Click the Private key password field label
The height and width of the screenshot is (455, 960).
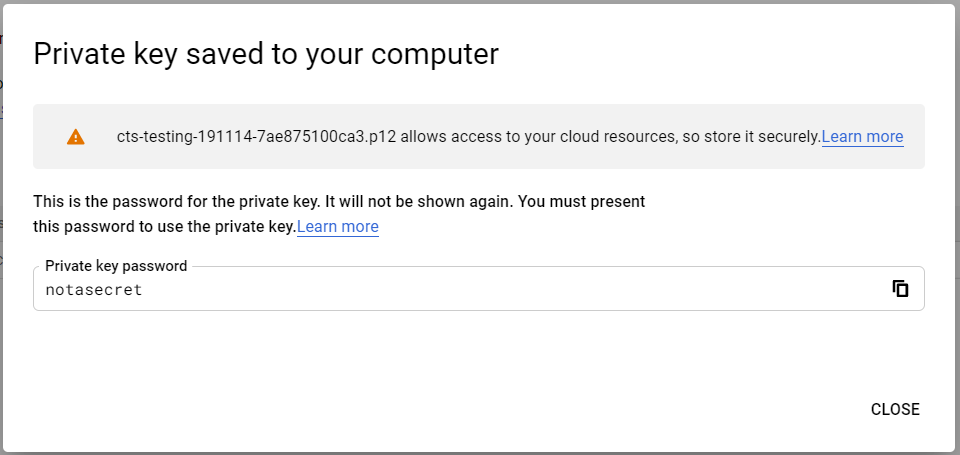(x=116, y=266)
